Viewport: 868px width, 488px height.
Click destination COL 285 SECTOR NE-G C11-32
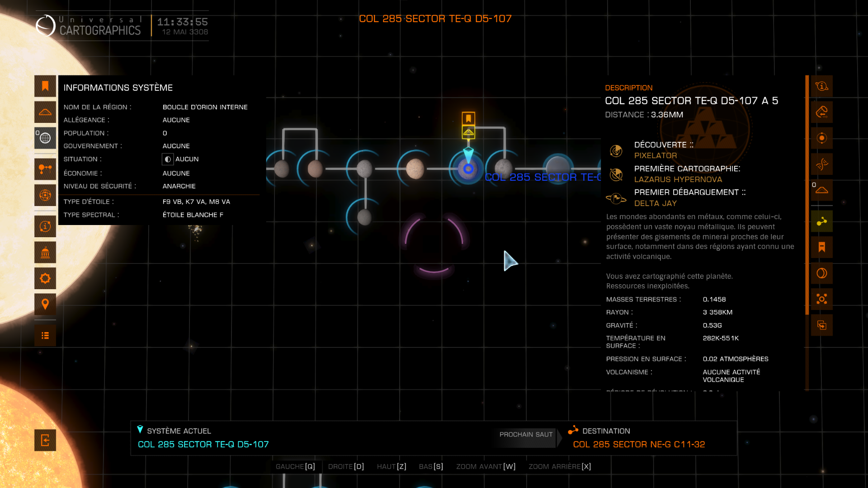coord(639,444)
